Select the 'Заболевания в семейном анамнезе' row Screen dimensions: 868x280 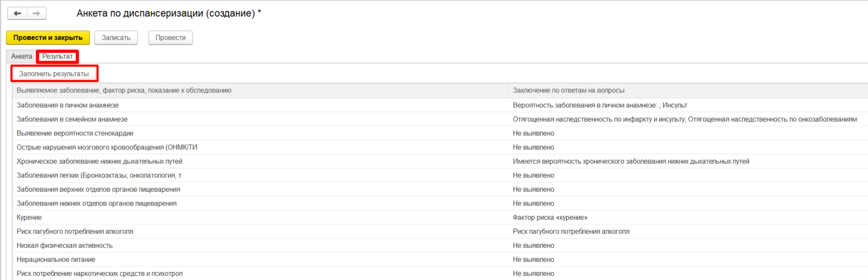tap(72, 120)
